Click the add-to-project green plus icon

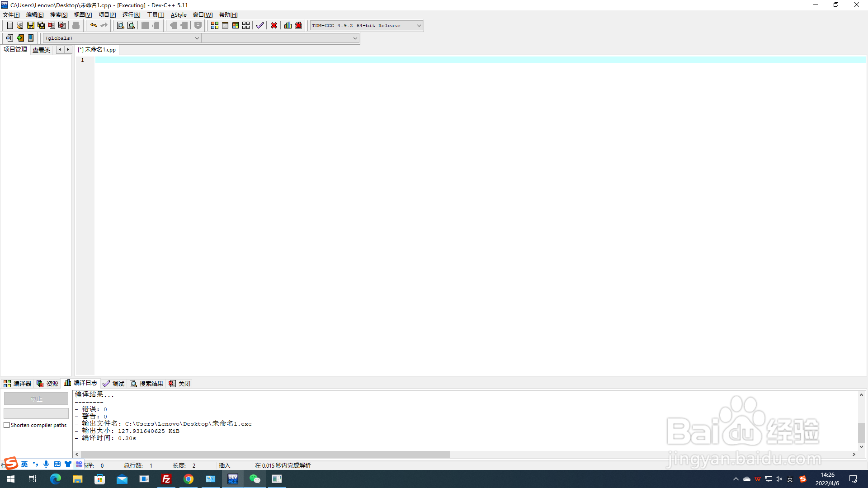20,38
